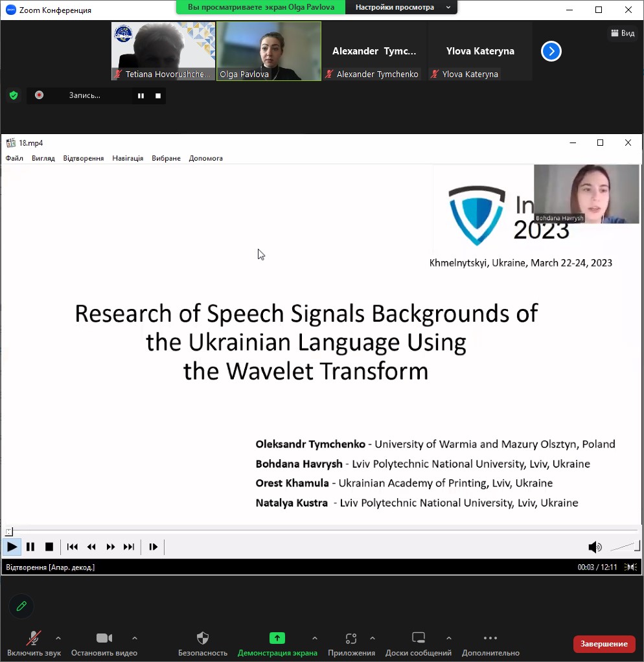This screenshot has height=662, width=644.
Task: Skip to the previous track icon
Action: (x=73, y=547)
